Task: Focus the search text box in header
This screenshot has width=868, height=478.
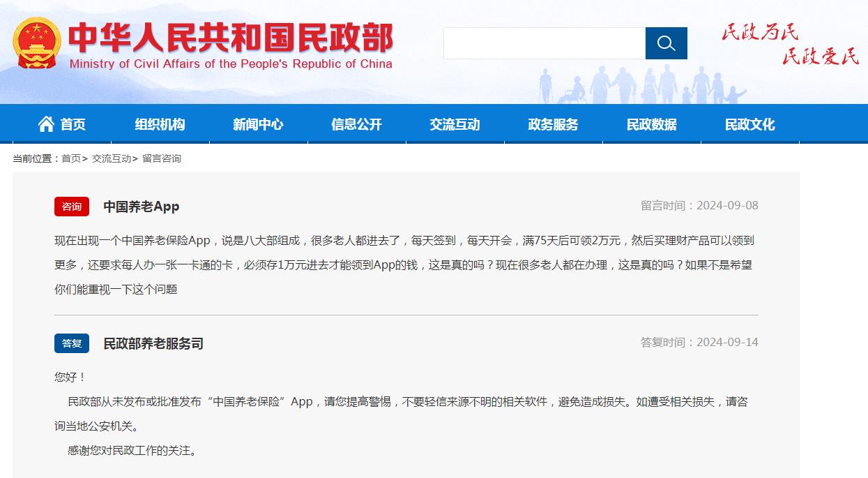Action: (x=544, y=43)
